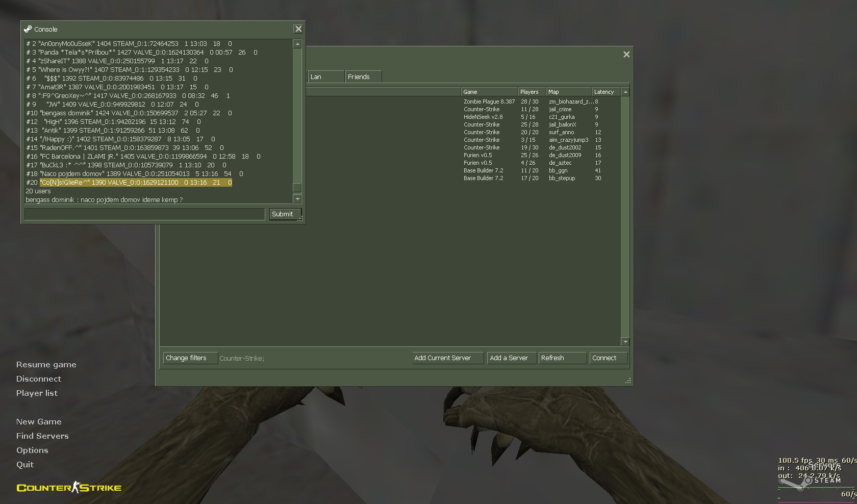
Task: Click the Change filters button
Action: (190, 358)
